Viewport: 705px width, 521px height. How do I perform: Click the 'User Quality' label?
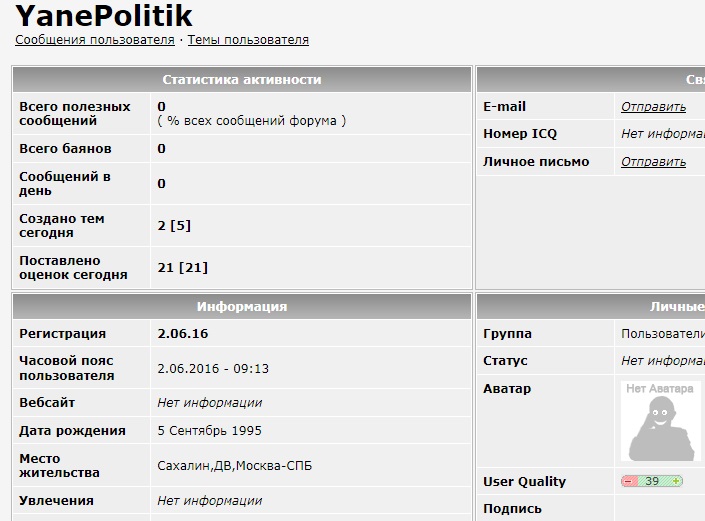click(x=525, y=481)
